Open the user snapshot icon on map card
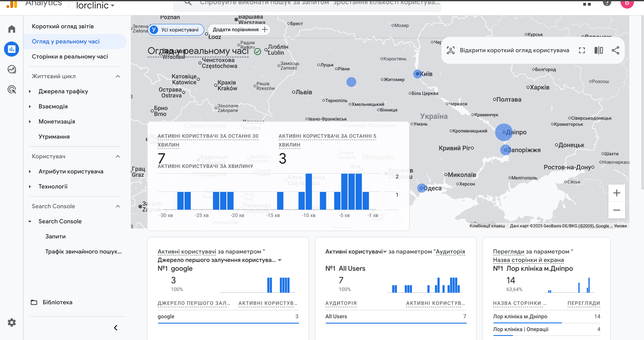Screen dimensions: 644x340 [451, 50]
